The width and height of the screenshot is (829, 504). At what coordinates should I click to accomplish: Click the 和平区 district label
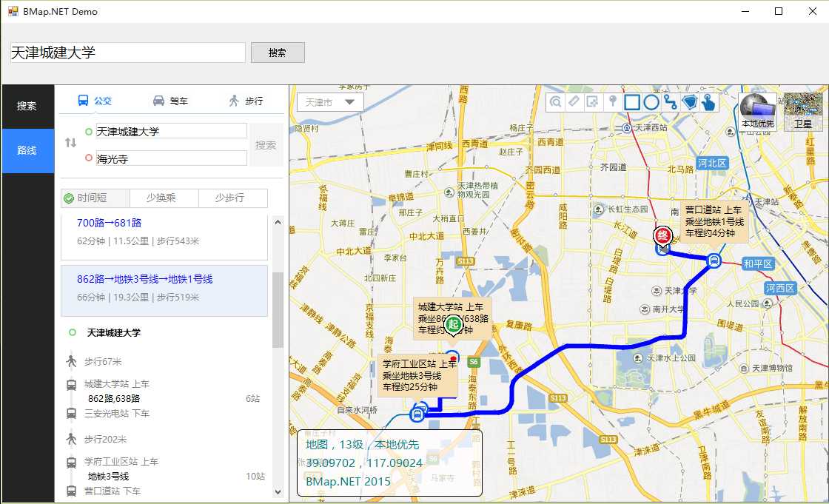[758, 263]
